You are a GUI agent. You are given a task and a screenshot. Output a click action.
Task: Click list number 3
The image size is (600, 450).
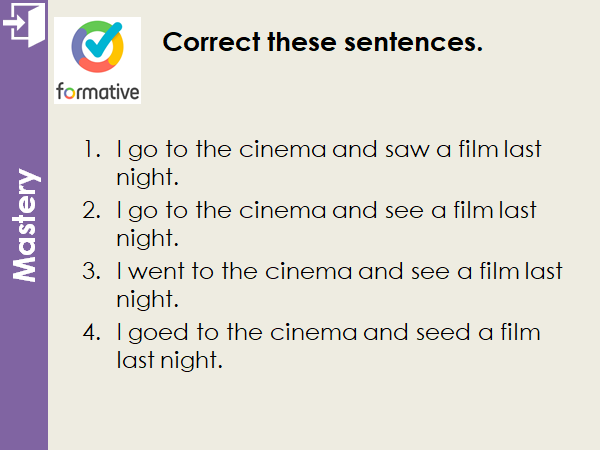(x=92, y=271)
